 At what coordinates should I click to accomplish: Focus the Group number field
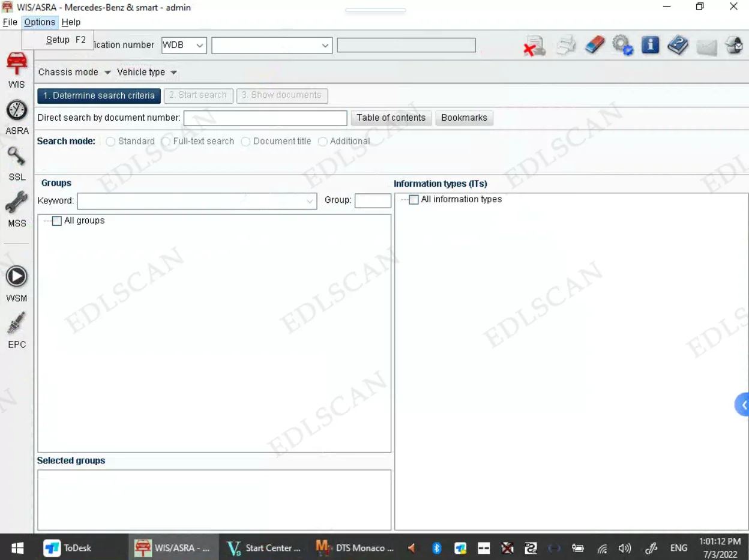click(373, 200)
